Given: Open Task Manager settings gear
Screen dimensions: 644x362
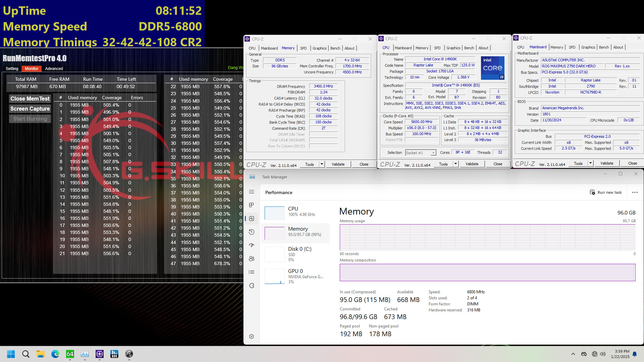Looking at the screenshot, I should click(x=252, y=337).
